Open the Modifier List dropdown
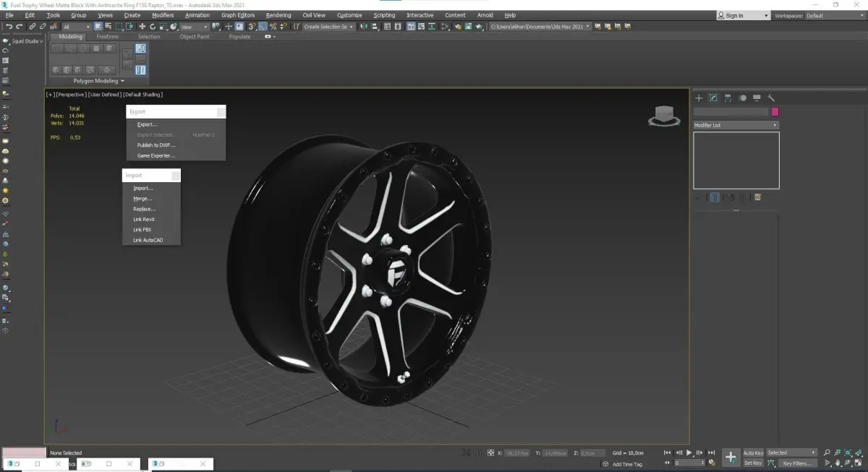868x472 pixels. 736,125
